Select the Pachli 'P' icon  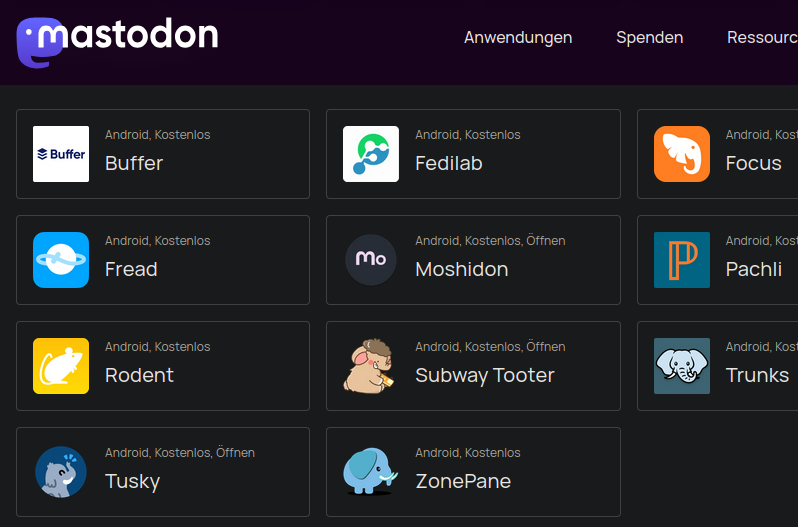coord(682,260)
